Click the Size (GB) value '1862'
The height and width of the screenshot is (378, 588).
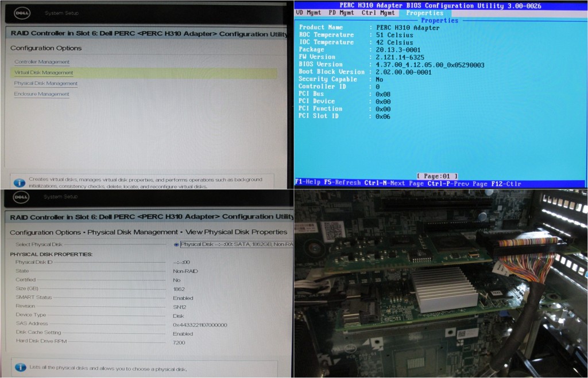[x=179, y=289]
